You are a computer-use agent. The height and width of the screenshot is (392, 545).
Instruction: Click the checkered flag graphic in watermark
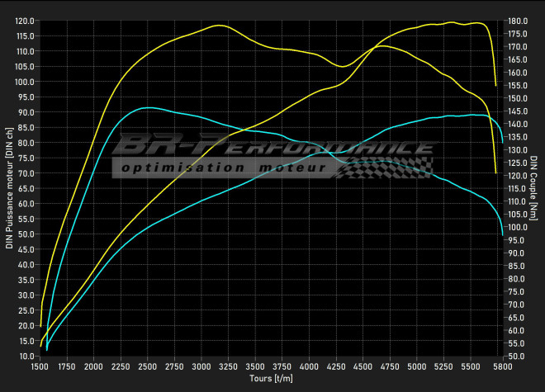[x=385, y=167]
